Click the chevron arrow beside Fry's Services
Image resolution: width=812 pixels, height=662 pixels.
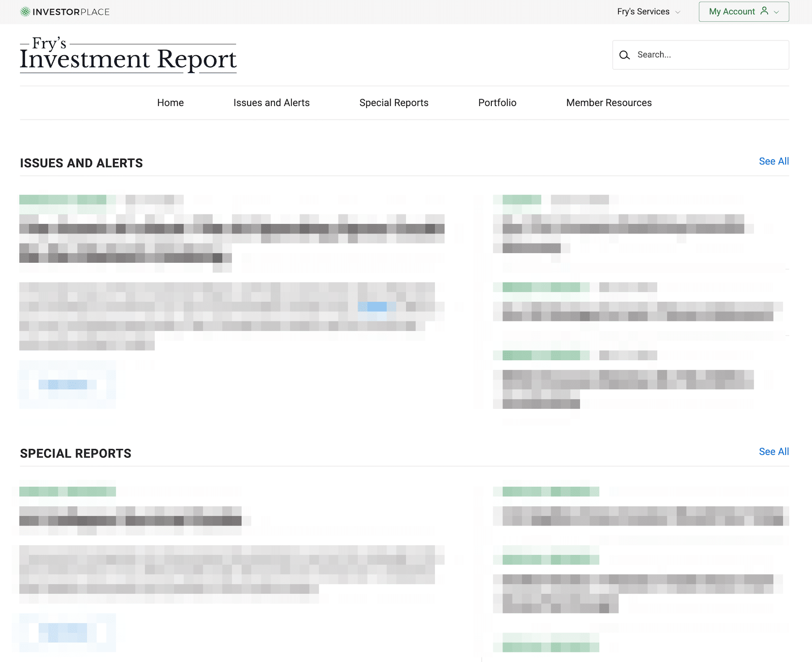[678, 12]
